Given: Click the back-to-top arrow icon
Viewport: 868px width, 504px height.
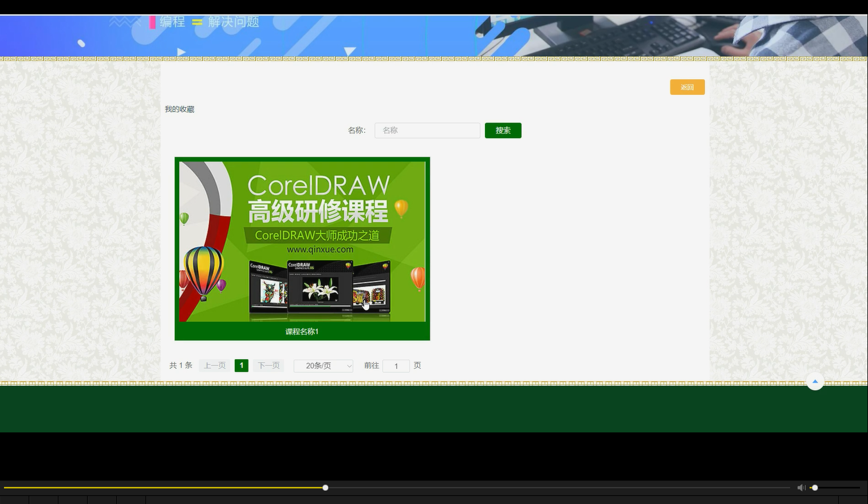Looking at the screenshot, I should [815, 381].
